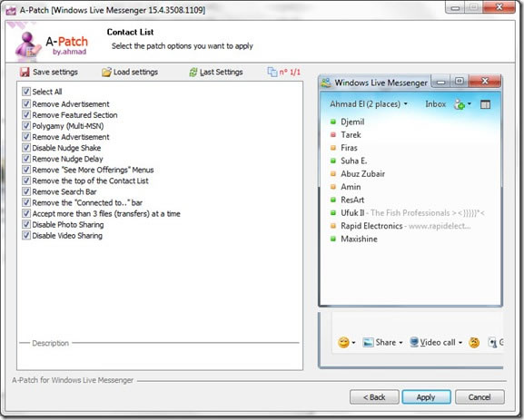524x420 pixels.
Task: Click the add contact icon near Inbox
Action: [460, 104]
